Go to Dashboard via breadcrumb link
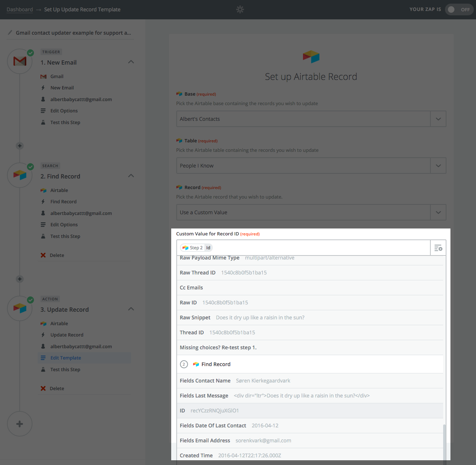476x465 pixels. point(20,9)
